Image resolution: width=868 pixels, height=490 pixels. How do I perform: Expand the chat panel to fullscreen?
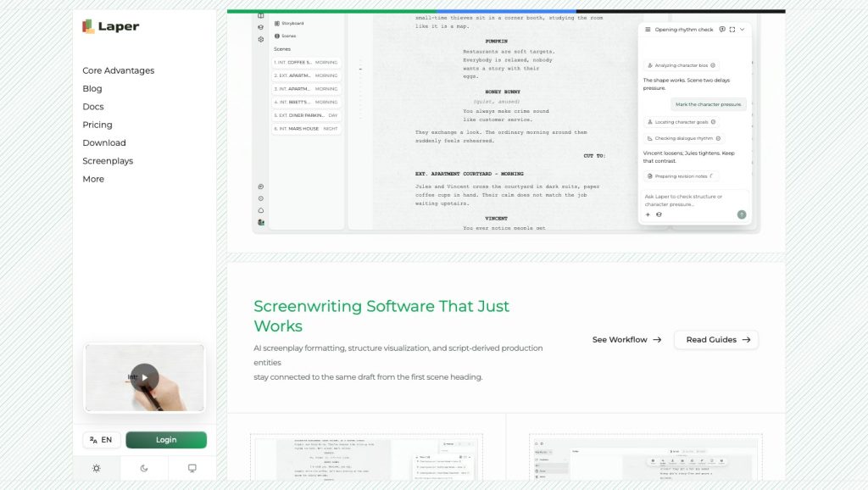[732, 30]
